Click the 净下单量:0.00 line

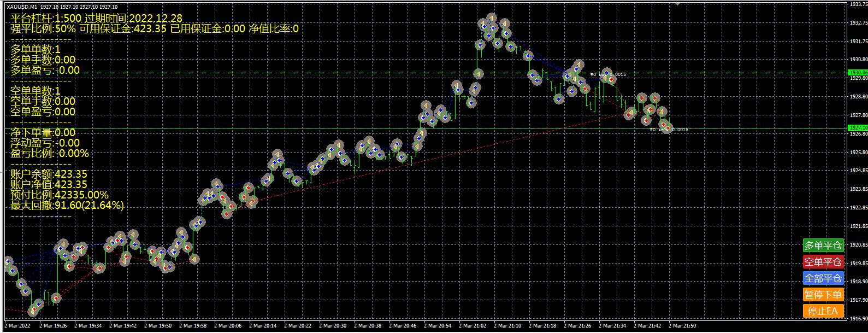[x=43, y=133]
